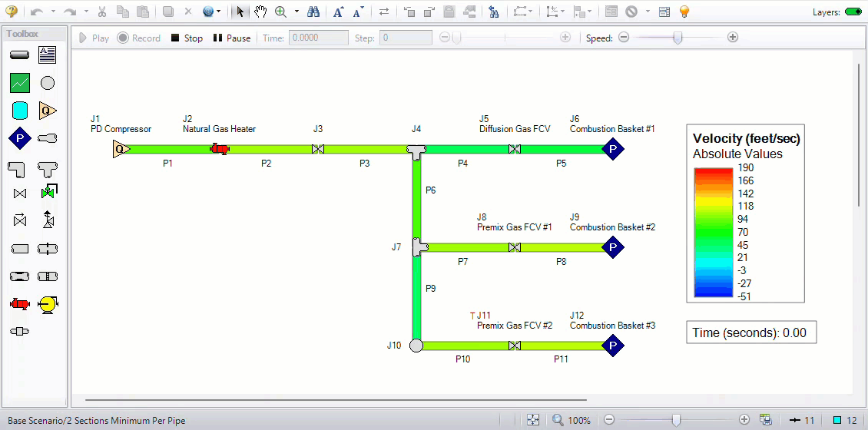Select the green graph tool in Toolbox

(20, 83)
